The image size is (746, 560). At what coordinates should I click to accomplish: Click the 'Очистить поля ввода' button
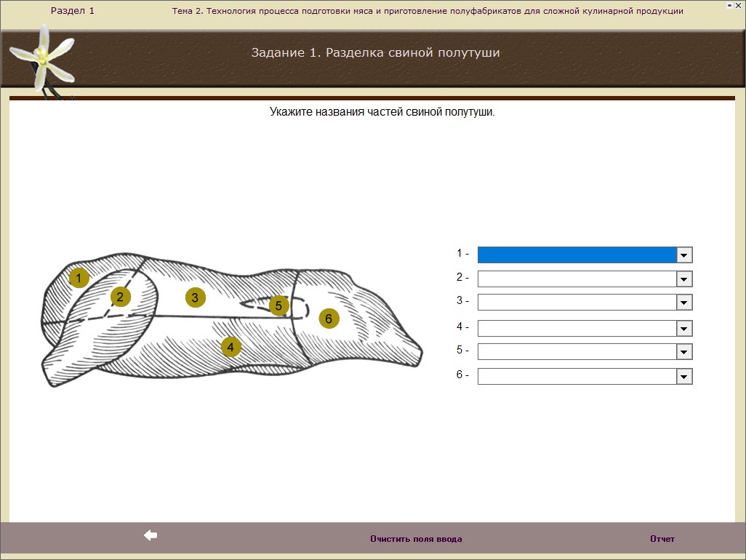[415, 539]
